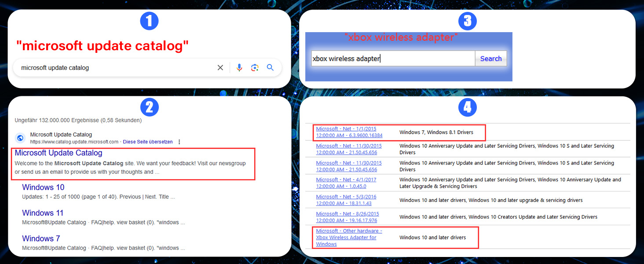Click the blue magnifier search icon
The width and height of the screenshot is (644, 264).
pos(270,68)
